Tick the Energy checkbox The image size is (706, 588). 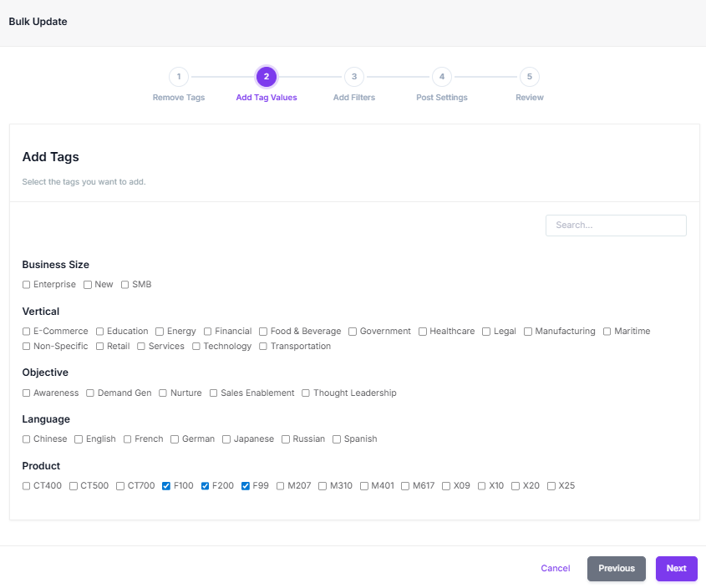pos(160,332)
